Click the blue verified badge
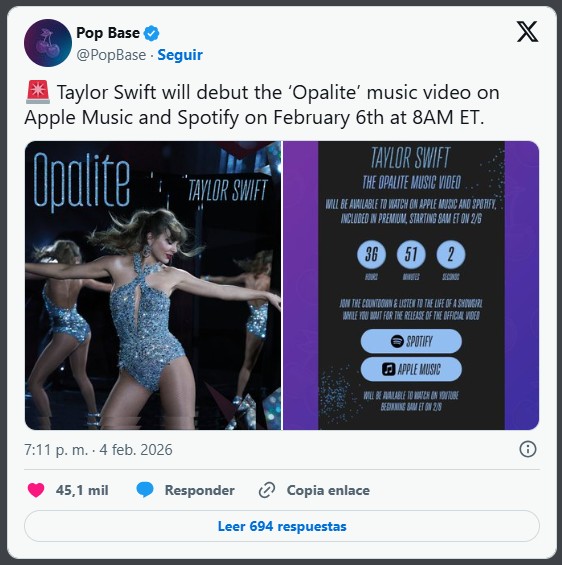Viewport: 562px width, 565px height. (x=151, y=34)
